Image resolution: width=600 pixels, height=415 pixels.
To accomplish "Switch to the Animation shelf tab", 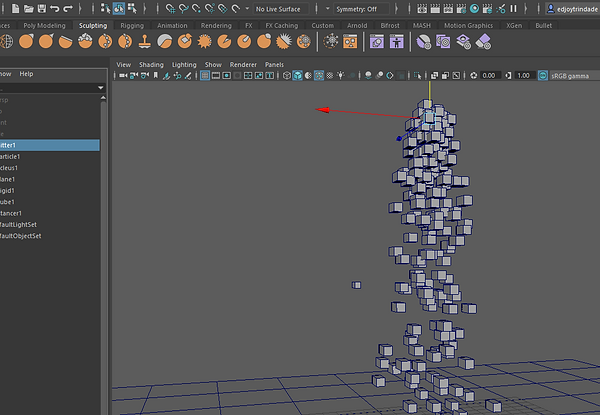I will (x=172, y=25).
